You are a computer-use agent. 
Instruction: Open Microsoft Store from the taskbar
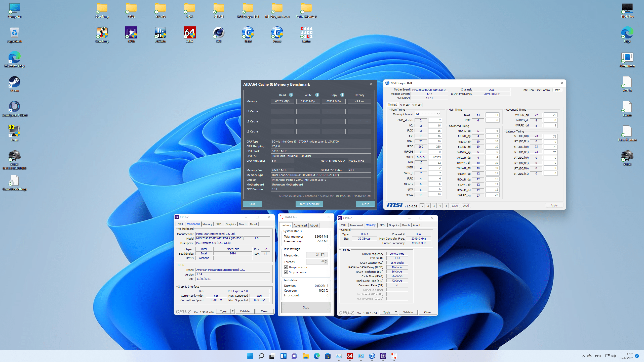click(x=328, y=356)
